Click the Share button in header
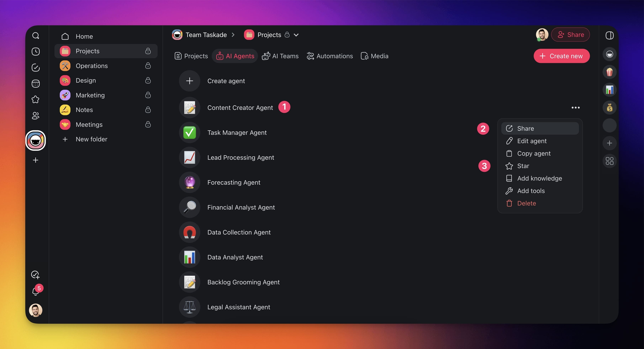Screen dimensions: 644x349 point(570,35)
